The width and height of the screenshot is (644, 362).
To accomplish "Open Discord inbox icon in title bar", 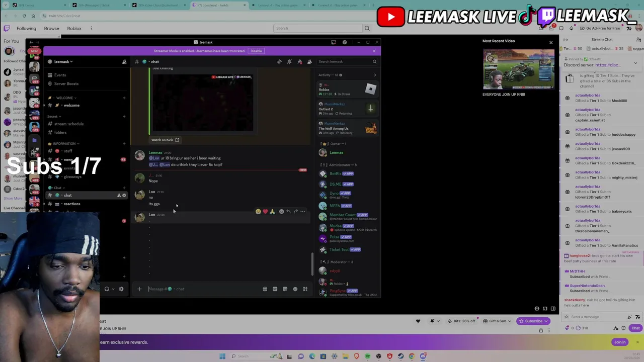I will pyautogui.click(x=334, y=42).
